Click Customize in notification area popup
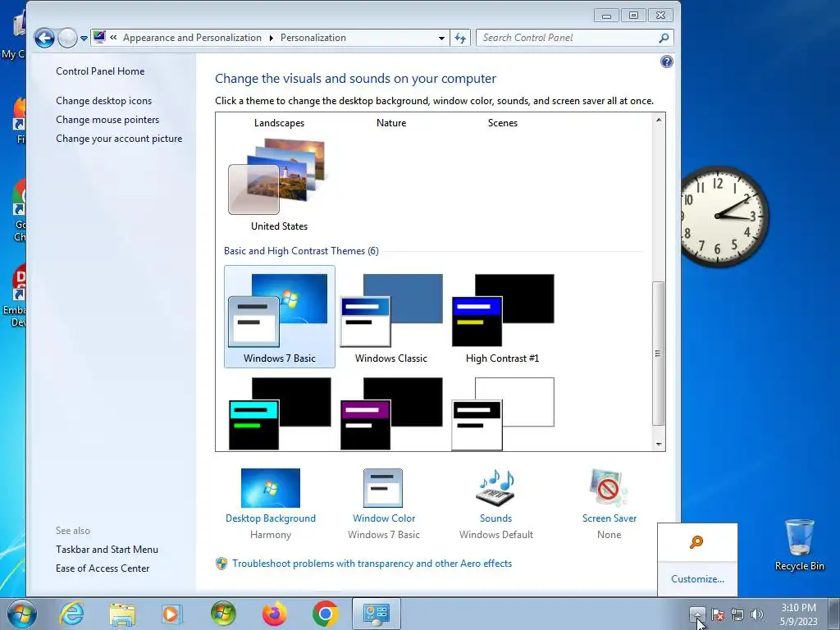 (x=697, y=579)
